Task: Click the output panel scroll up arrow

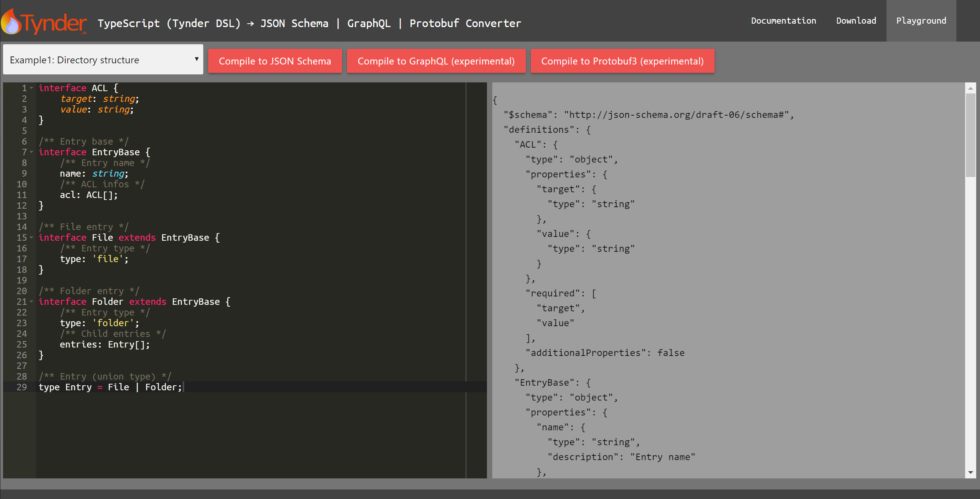Action: pyautogui.click(x=970, y=88)
